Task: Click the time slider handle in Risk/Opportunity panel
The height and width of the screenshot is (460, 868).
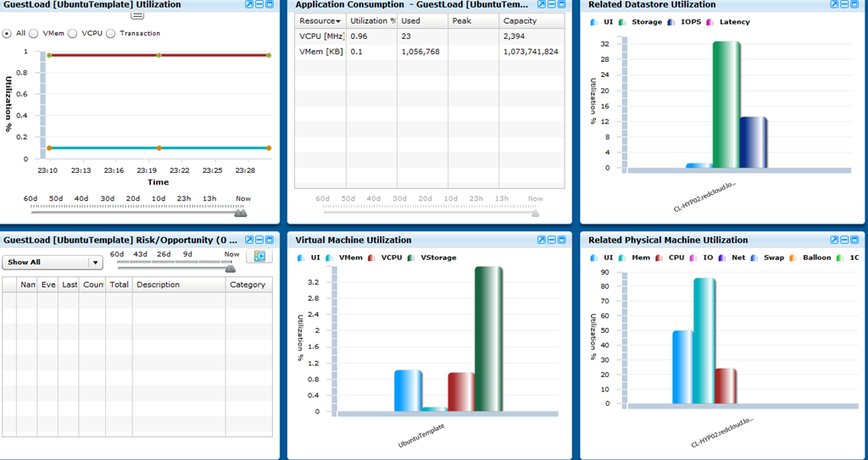Action: [231, 269]
